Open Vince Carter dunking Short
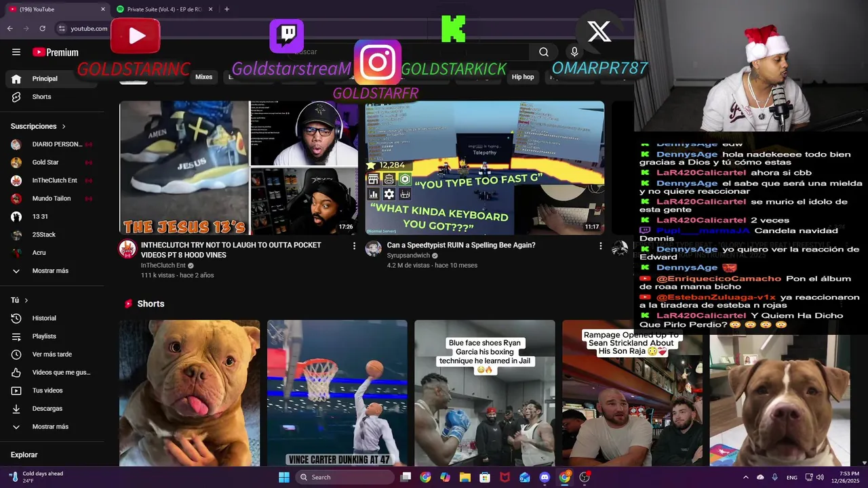The width and height of the screenshot is (868, 488). (x=337, y=393)
